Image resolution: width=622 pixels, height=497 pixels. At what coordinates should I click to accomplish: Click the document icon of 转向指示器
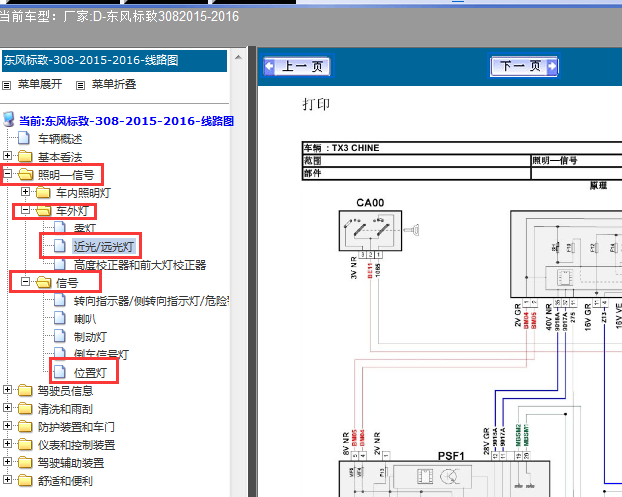pos(60,300)
